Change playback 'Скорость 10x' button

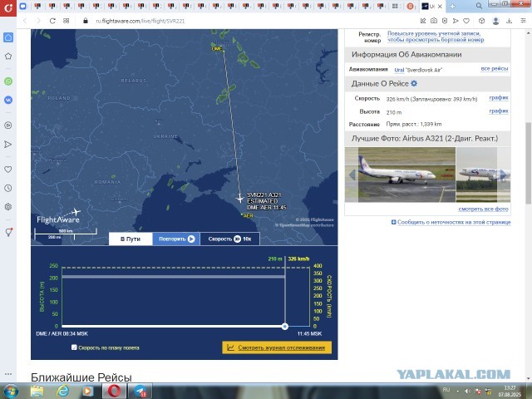click(230, 239)
